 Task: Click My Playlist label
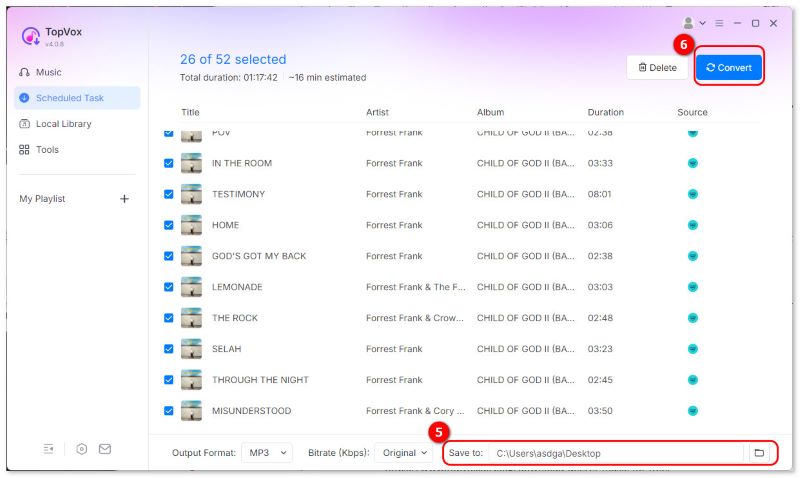pos(42,199)
